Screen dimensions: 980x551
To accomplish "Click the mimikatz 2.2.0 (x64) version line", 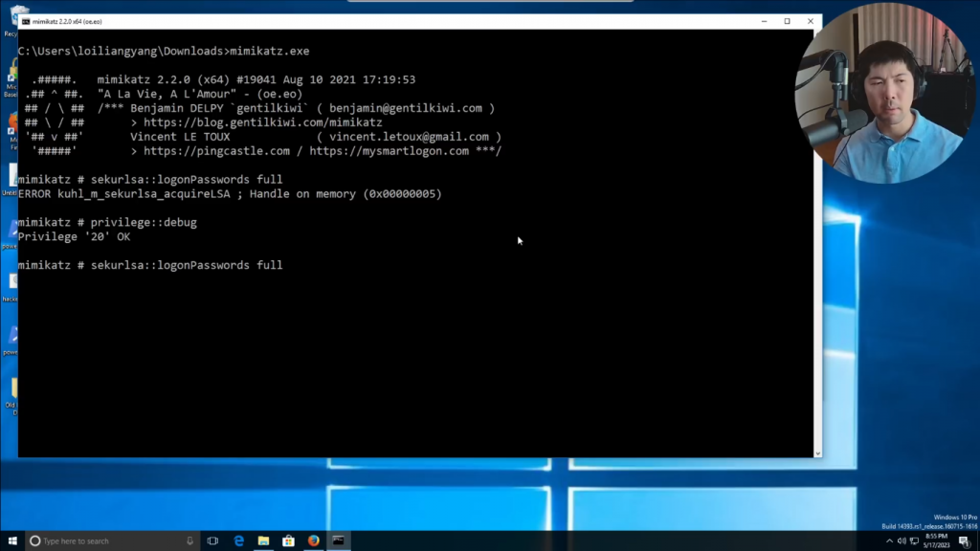I will point(256,80).
